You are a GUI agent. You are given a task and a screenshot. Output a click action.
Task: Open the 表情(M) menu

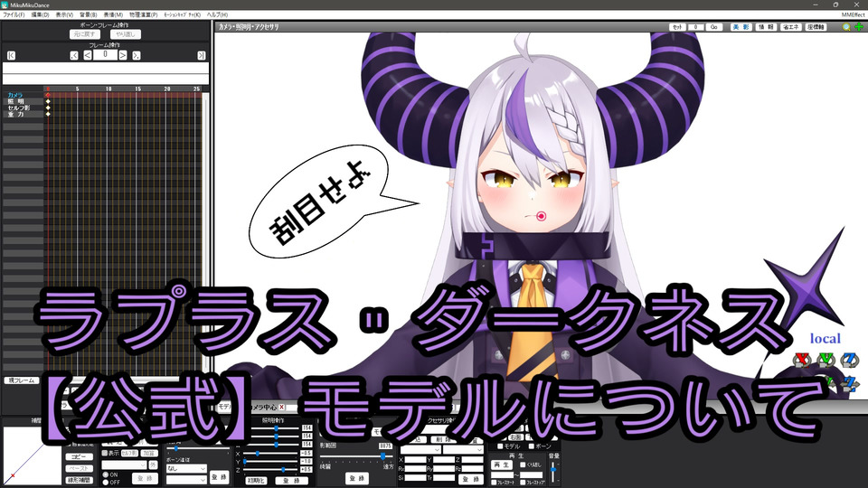pyautogui.click(x=113, y=15)
